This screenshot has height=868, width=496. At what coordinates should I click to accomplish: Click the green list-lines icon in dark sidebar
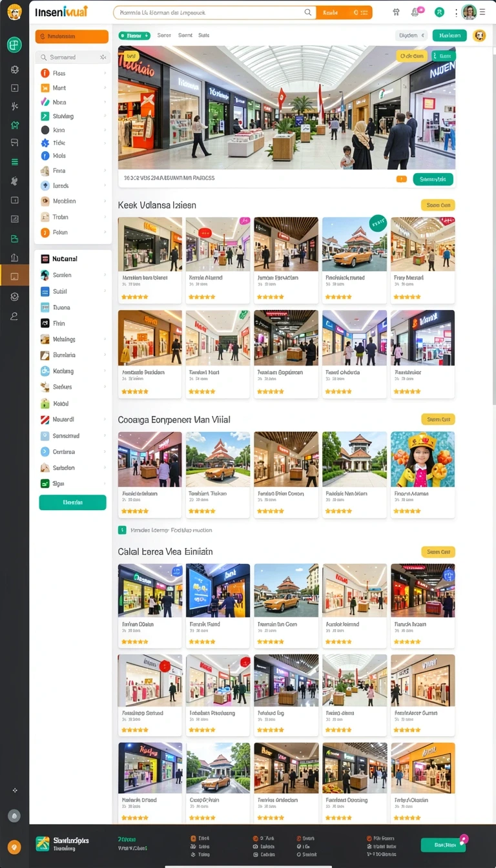[x=15, y=162]
